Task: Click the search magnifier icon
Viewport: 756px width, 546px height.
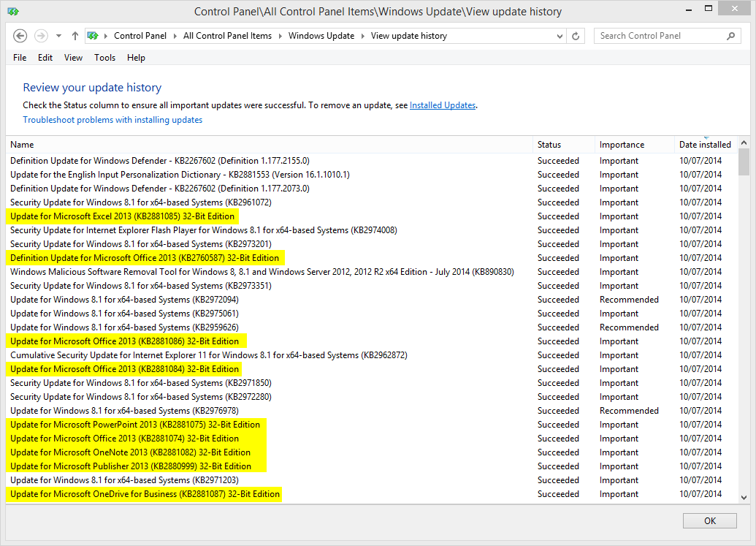Action: click(730, 36)
